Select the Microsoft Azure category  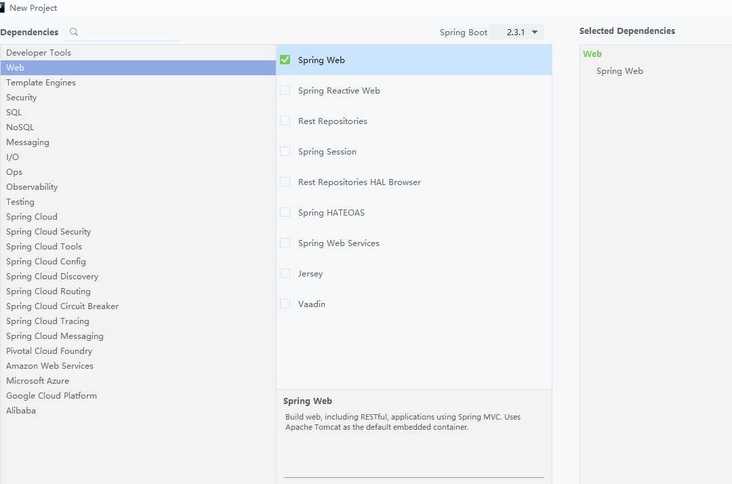(x=40, y=381)
